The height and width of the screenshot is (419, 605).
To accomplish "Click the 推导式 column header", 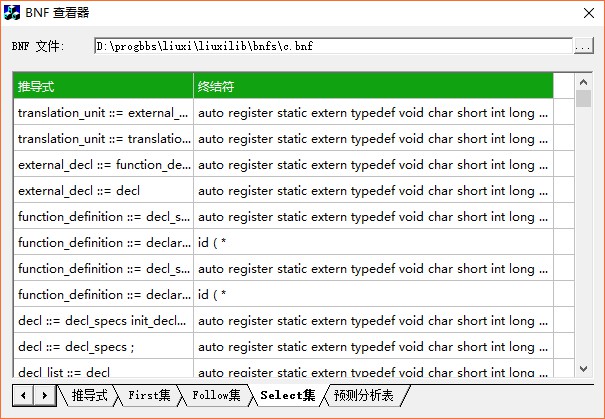I will coord(103,87).
